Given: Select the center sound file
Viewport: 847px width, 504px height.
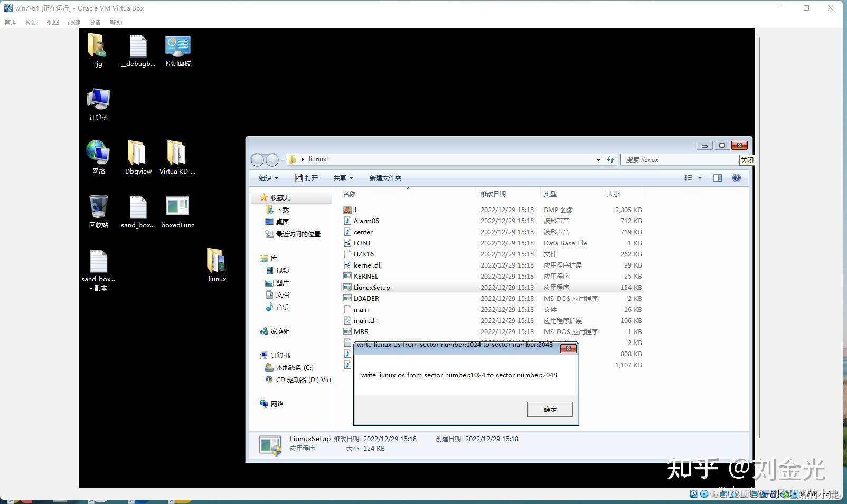Looking at the screenshot, I should point(492,232).
